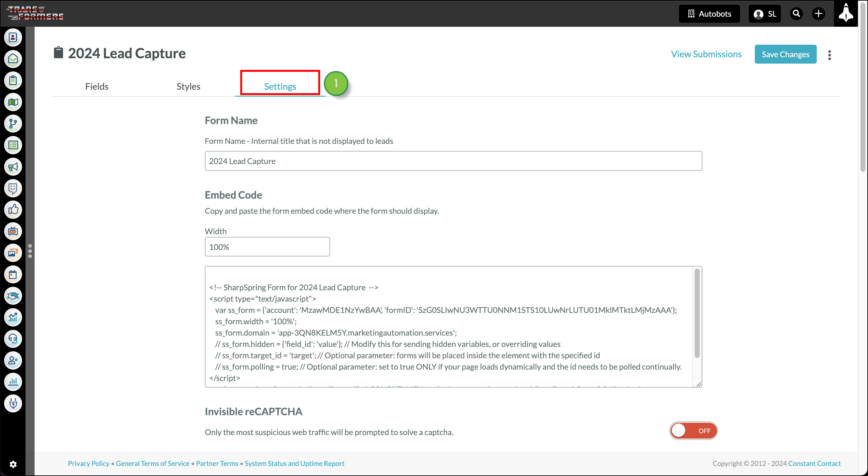The image size is (868, 476).
Task: Open System Status and Uptime Report
Action: pyautogui.click(x=294, y=463)
